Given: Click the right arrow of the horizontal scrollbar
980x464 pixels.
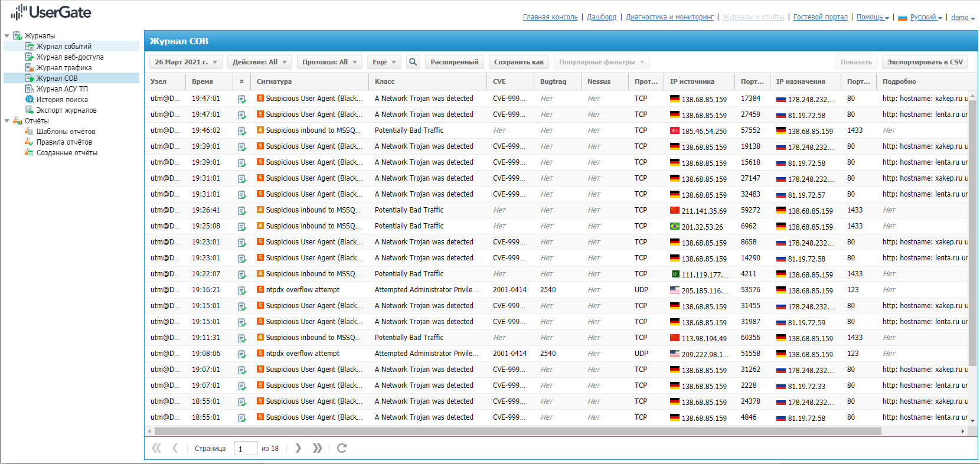Looking at the screenshot, I should point(963,432).
